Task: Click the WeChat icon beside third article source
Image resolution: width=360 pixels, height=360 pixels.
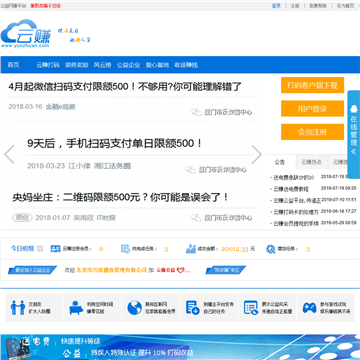Action: pos(196,218)
